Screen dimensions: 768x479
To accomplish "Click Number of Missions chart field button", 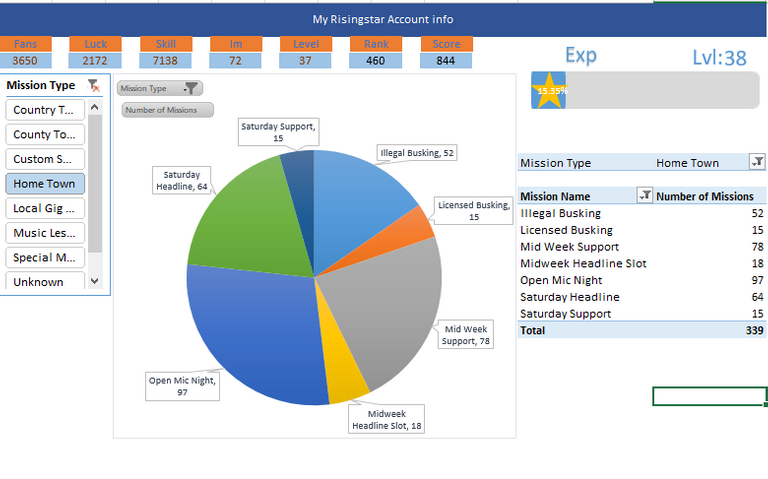I will 168,110.
